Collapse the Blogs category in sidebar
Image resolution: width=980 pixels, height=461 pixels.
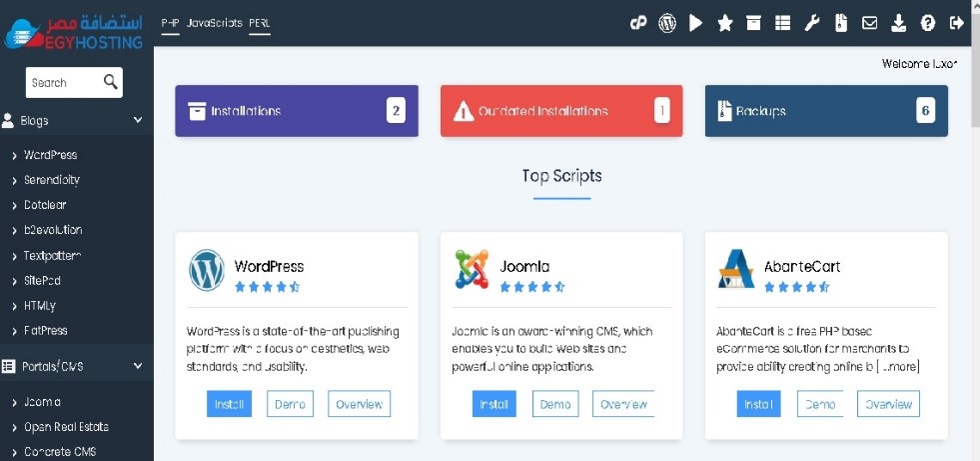[137, 121]
